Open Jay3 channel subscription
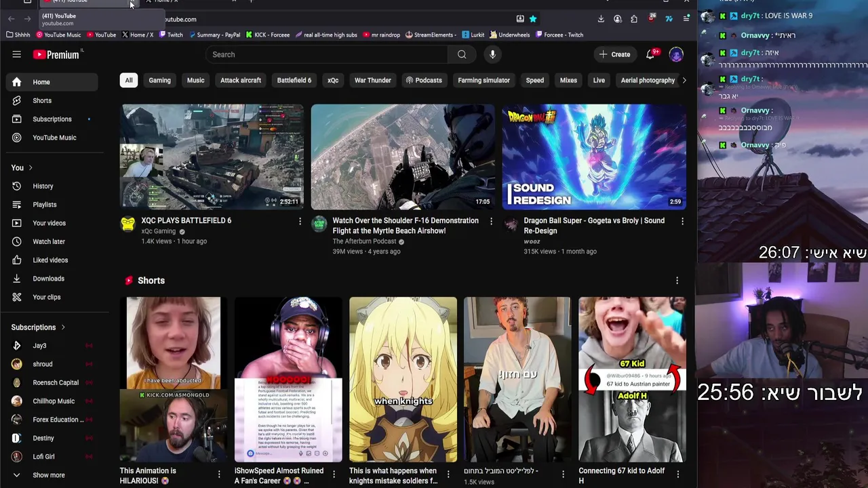 [52, 346]
